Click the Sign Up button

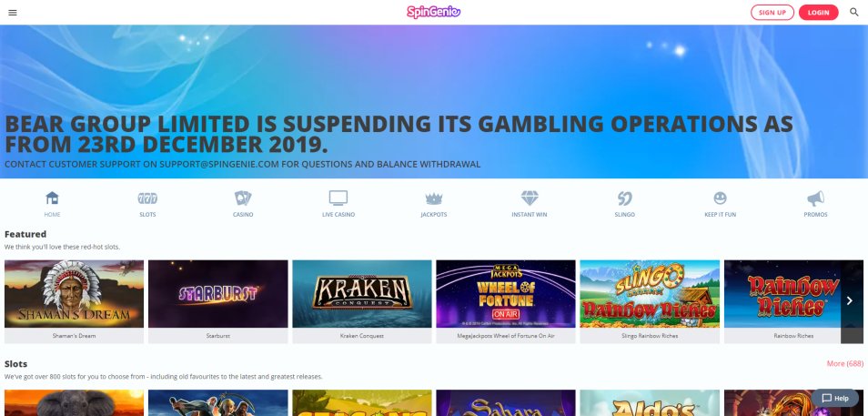(x=772, y=12)
